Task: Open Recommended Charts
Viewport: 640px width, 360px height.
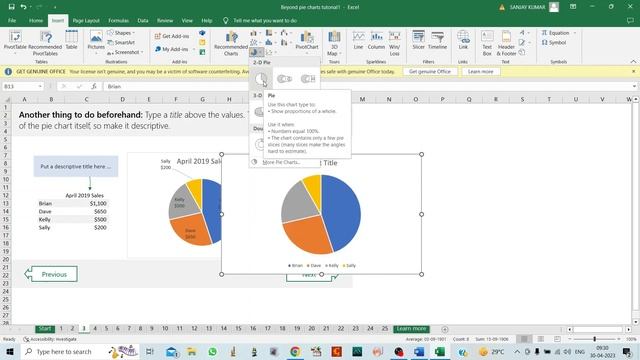Action: [x=231, y=43]
